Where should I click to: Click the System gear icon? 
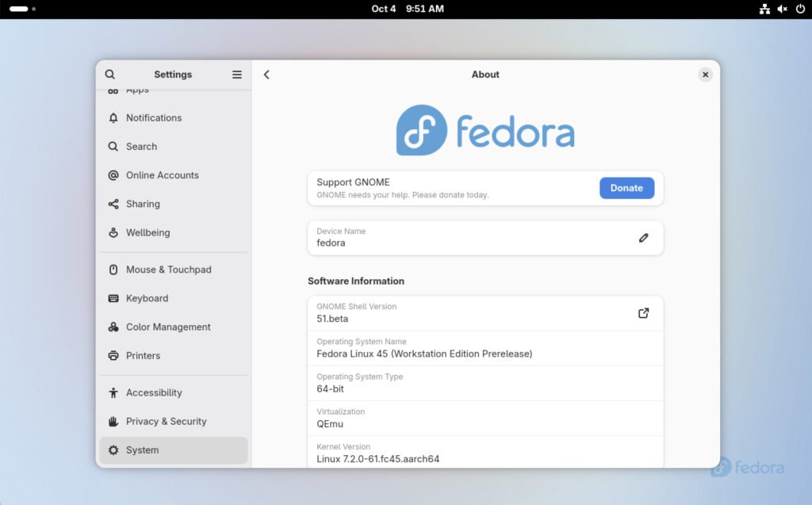pyautogui.click(x=113, y=450)
